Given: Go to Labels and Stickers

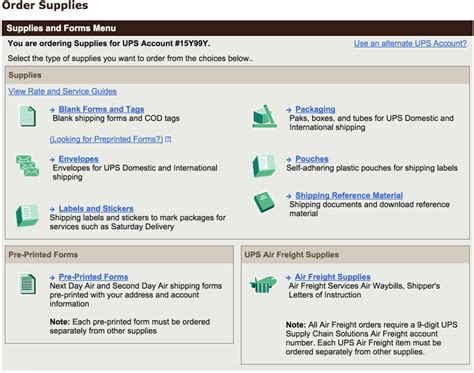Looking at the screenshot, I should pyautogui.click(x=96, y=208).
